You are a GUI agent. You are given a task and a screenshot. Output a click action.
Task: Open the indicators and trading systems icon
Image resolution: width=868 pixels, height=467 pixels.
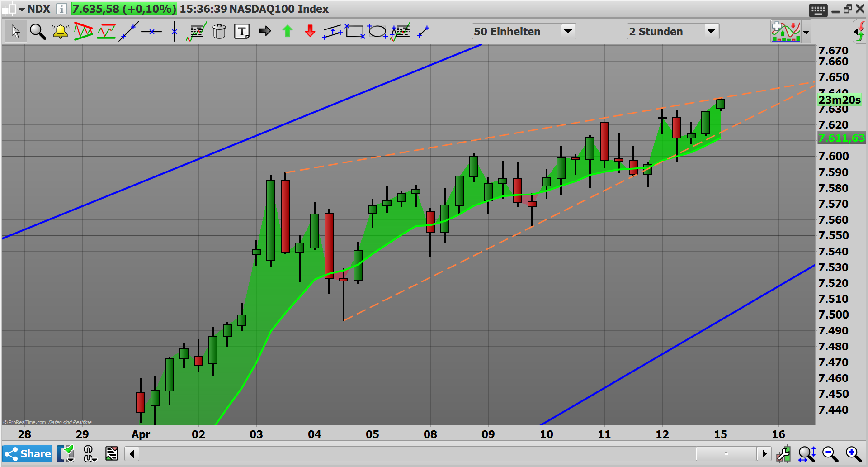tap(786, 32)
